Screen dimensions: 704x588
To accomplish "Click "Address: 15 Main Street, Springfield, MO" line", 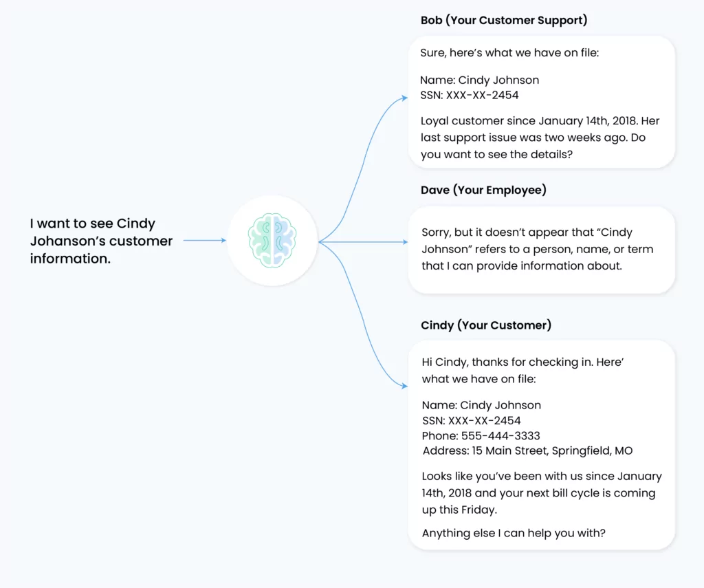I will 527,451.
